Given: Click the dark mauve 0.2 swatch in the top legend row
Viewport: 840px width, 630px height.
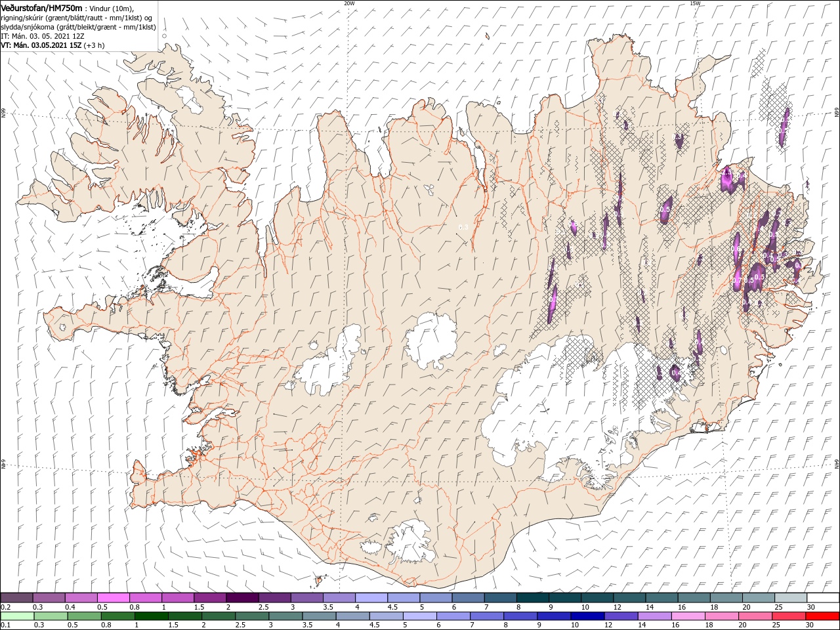Looking at the screenshot, I should coord(17,598).
